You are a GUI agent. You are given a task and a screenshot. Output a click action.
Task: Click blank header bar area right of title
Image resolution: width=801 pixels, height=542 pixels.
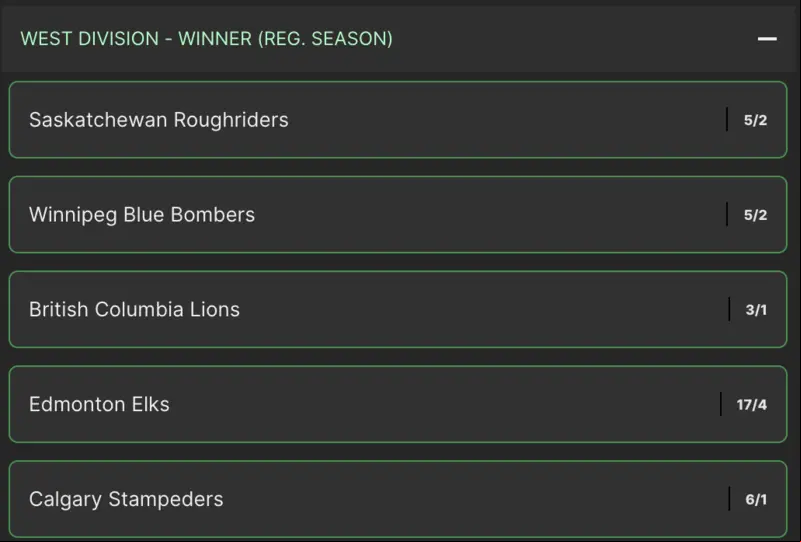coord(572,39)
